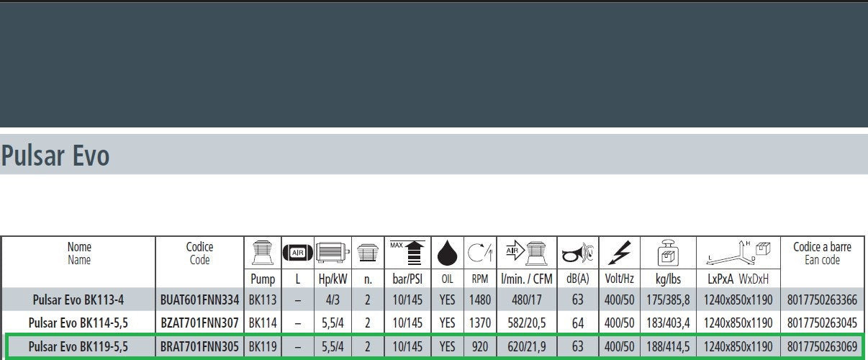Screen dimensions: 868x360
Task: Click the Nome Name column header
Action: [x=79, y=253]
